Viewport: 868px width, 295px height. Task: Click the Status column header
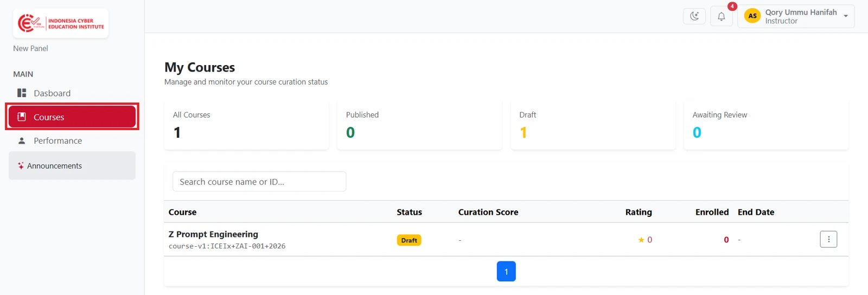pyautogui.click(x=409, y=212)
